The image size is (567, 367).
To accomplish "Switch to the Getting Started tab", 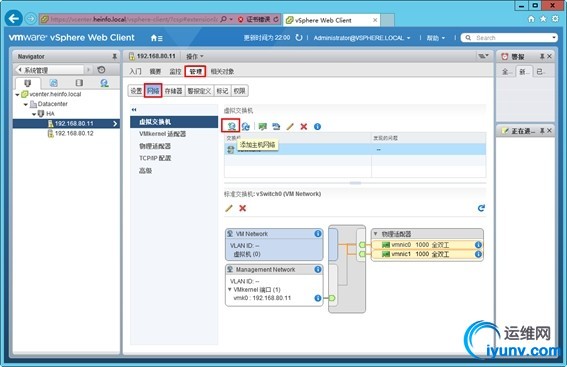I will [136, 71].
